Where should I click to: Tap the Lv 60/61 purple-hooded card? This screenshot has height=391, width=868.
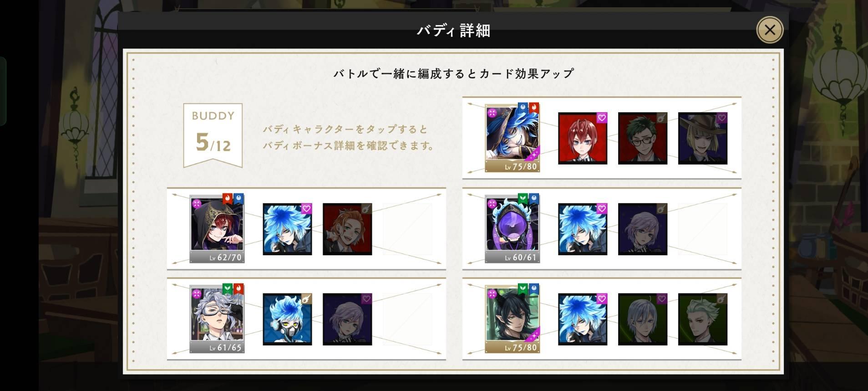[x=513, y=228]
